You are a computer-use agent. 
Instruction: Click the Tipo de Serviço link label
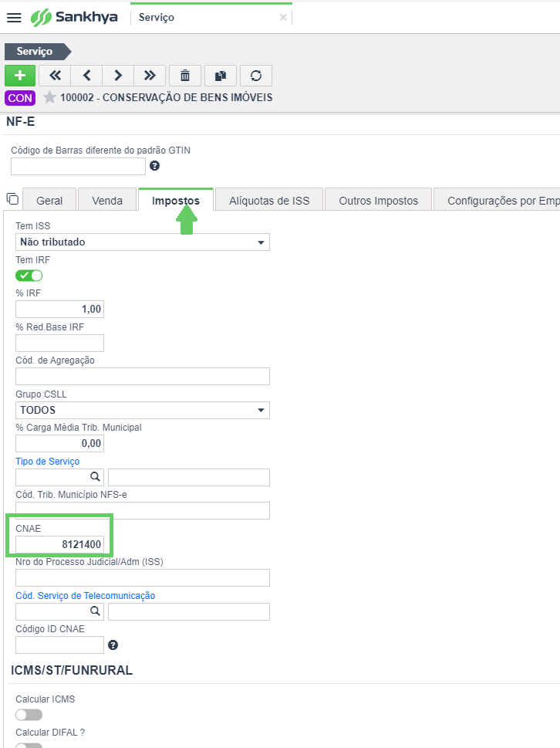pos(47,462)
